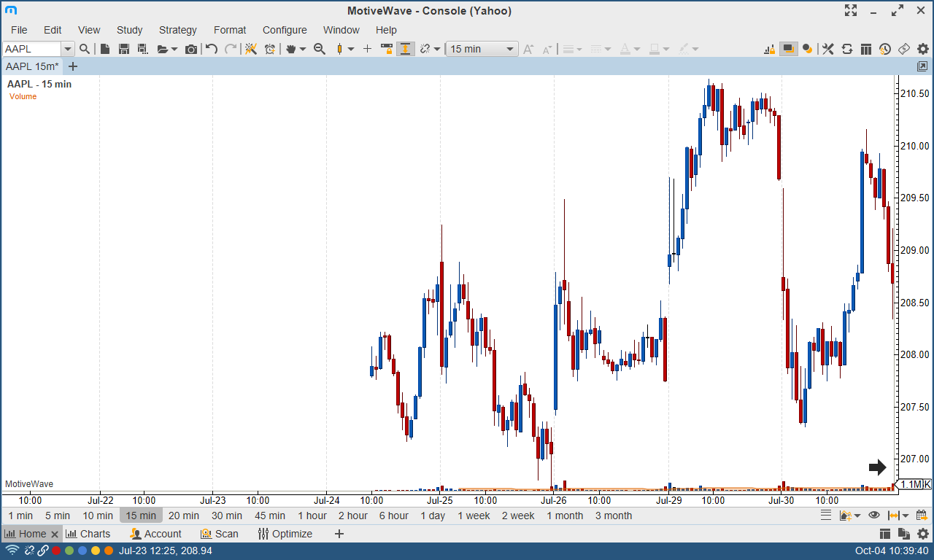The height and width of the screenshot is (560, 934).
Task: Toggle the highlighted panel overlay button
Action: [788, 49]
